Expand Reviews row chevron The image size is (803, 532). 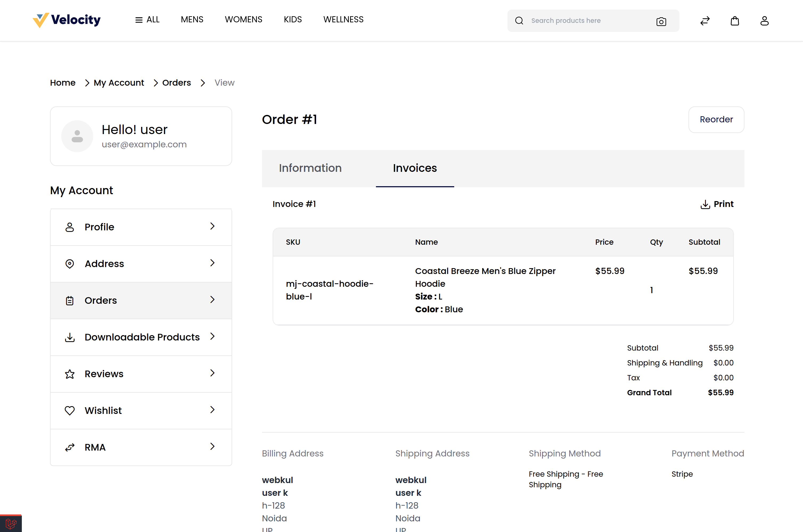pos(212,373)
